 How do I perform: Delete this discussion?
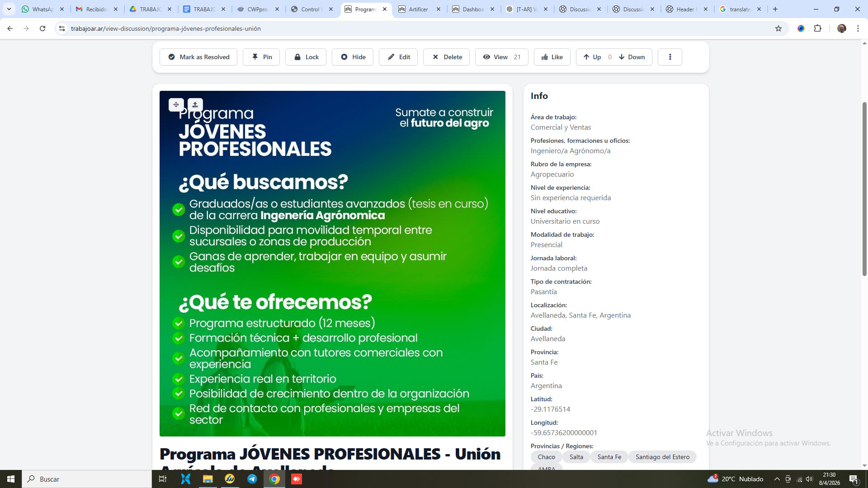[x=447, y=57]
